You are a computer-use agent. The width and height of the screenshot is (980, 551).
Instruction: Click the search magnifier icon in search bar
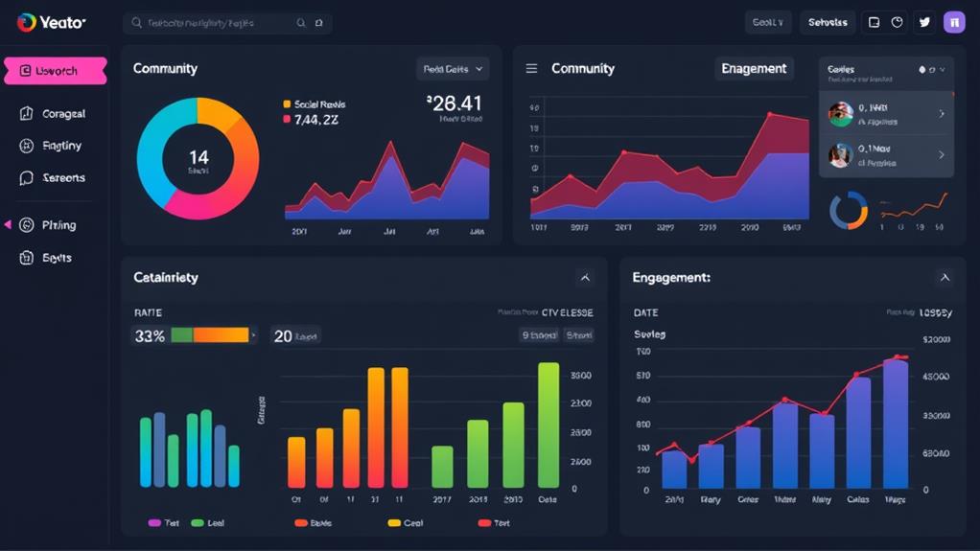pyautogui.click(x=136, y=22)
